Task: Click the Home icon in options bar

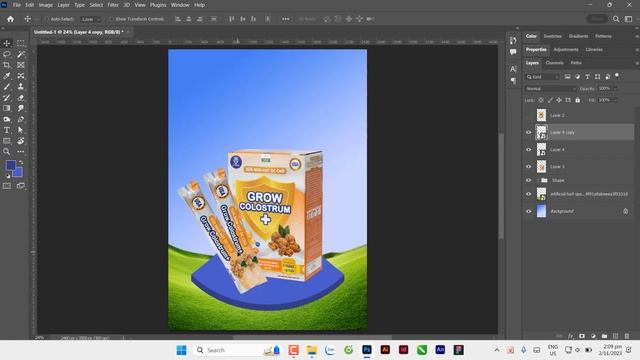Action: click(10, 19)
